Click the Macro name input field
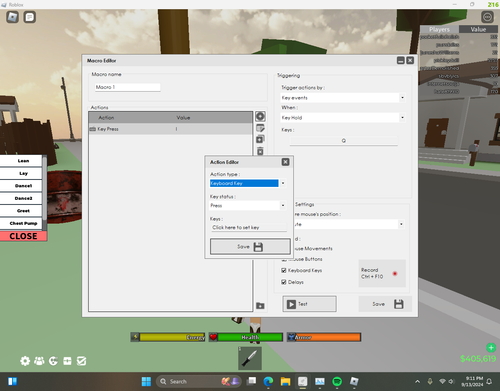This screenshot has height=391, width=500. click(x=127, y=87)
